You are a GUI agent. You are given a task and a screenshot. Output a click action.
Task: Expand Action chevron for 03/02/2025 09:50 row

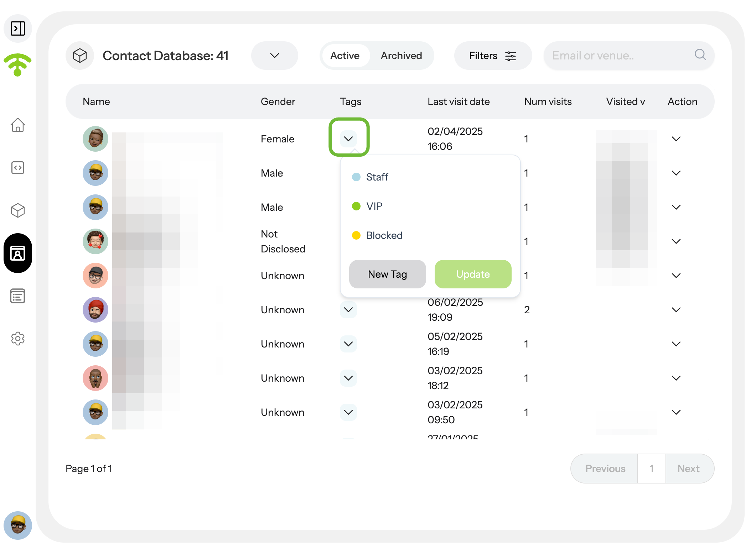[x=676, y=412]
